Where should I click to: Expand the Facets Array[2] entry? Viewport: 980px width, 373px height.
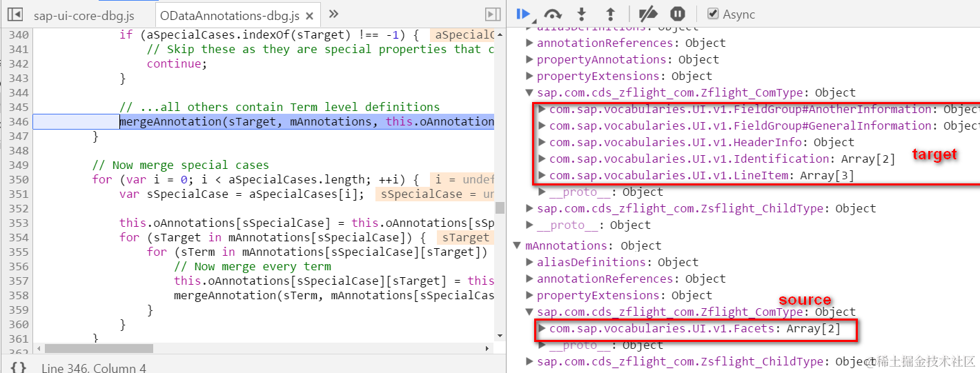pyautogui.click(x=542, y=328)
